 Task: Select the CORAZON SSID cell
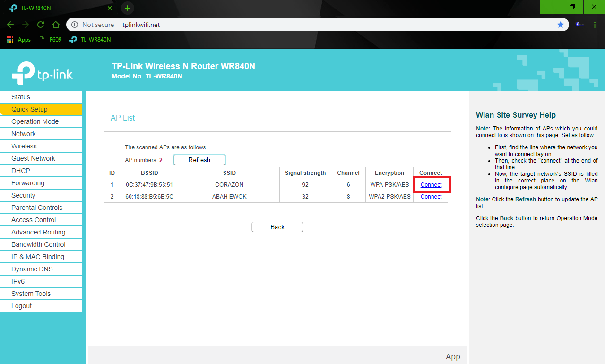229,185
